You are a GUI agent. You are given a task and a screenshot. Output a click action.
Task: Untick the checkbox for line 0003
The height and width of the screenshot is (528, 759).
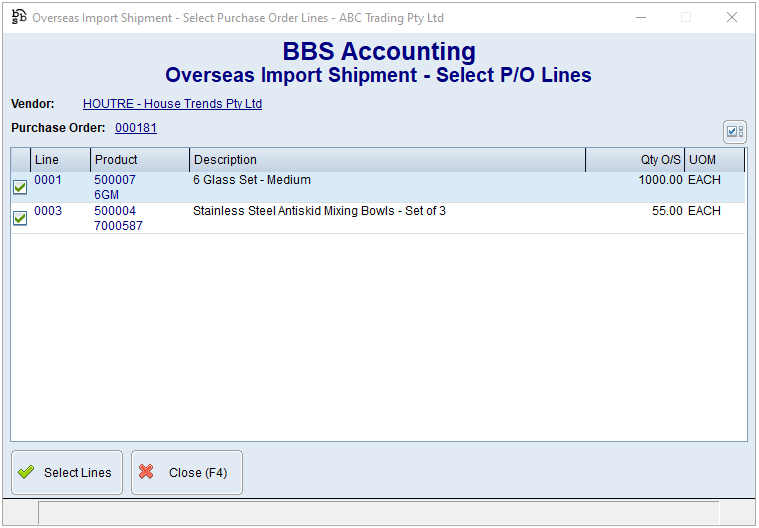click(x=20, y=218)
